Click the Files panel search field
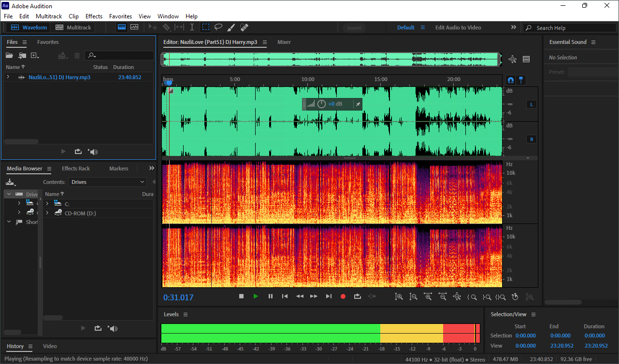Screen dimensions: 619x364 (x=119, y=56)
